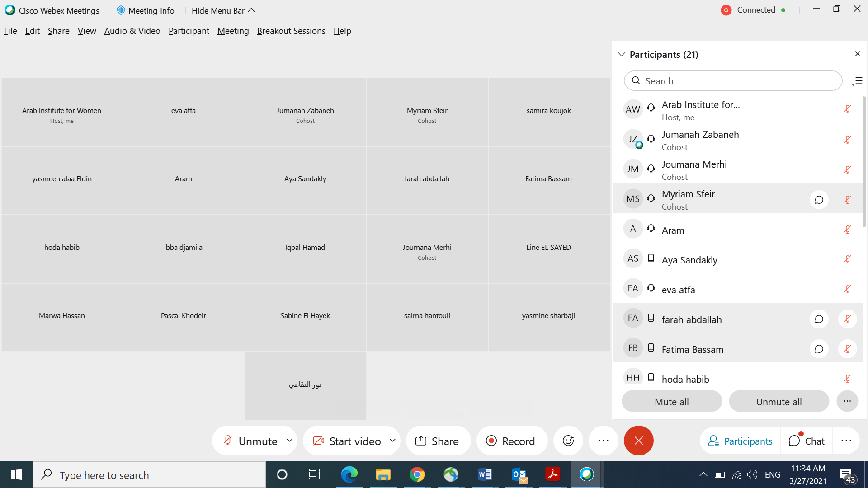Click Hide Menu Bar toggle

pos(223,10)
